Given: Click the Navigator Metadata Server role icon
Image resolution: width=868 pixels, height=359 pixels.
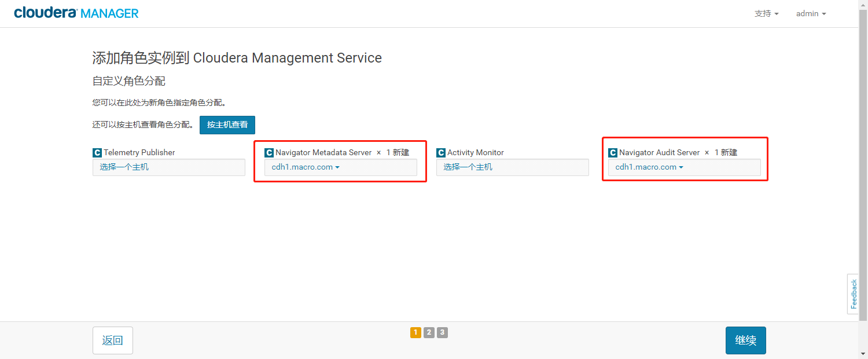Looking at the screenshot, I should [x=269, y=153].
